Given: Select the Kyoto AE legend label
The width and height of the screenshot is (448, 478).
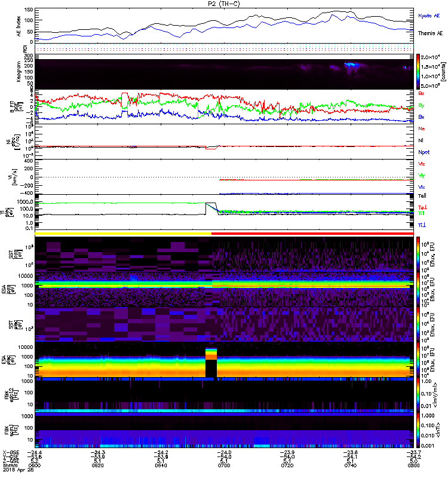Looking at the screenshot, I should (429, 16).
